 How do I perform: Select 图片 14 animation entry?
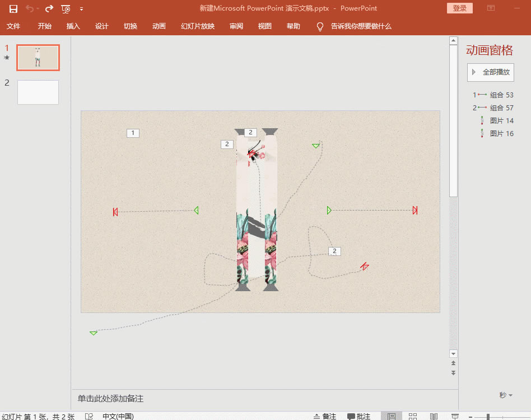tap(496, 120)
